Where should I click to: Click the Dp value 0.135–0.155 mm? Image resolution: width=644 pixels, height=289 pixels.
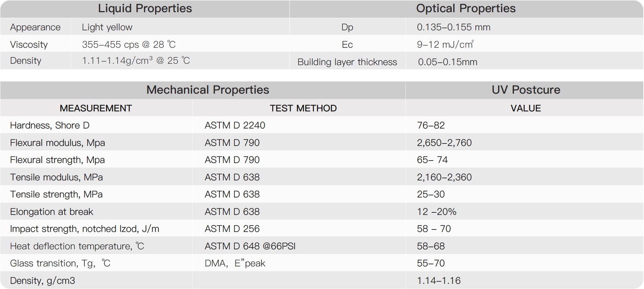click(453, 27)
